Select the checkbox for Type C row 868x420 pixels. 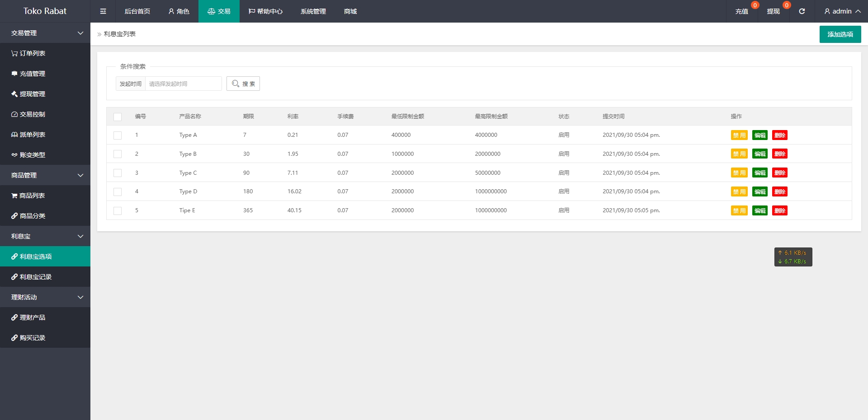click(x=118, y=173)
